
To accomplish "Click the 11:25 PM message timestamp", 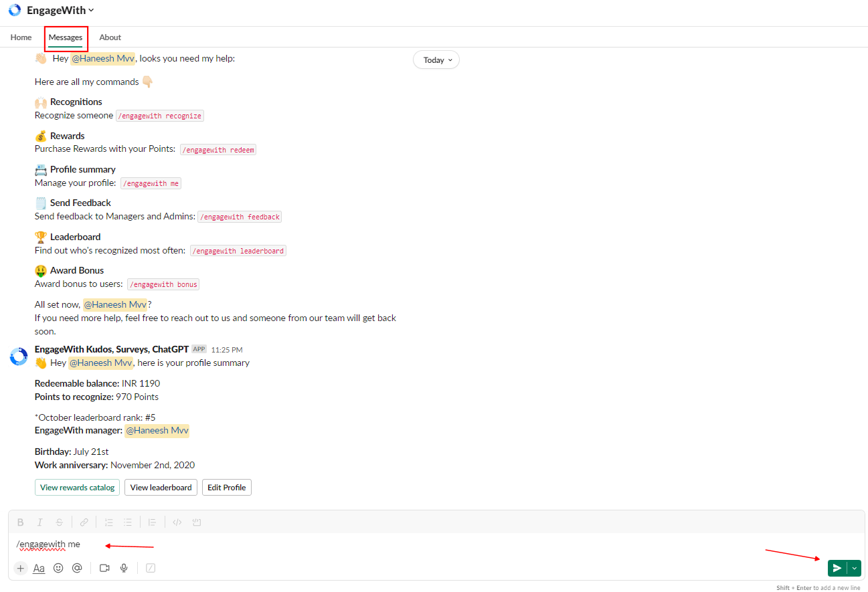I will (x=227, y=350).
